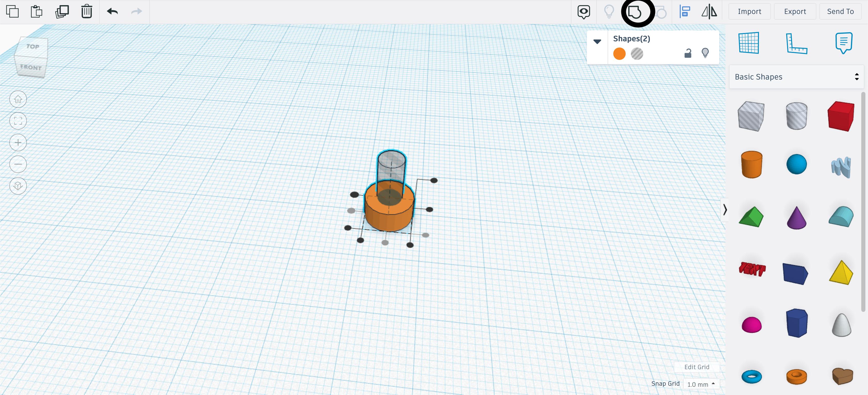
Task: Select the striped Hole swatch
Action: (637, 54)
